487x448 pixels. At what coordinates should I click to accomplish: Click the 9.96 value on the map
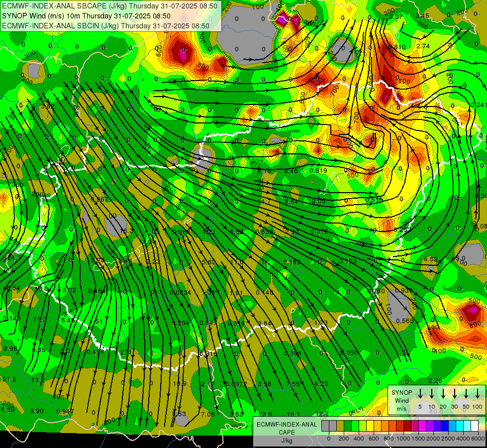click(10, 349)
